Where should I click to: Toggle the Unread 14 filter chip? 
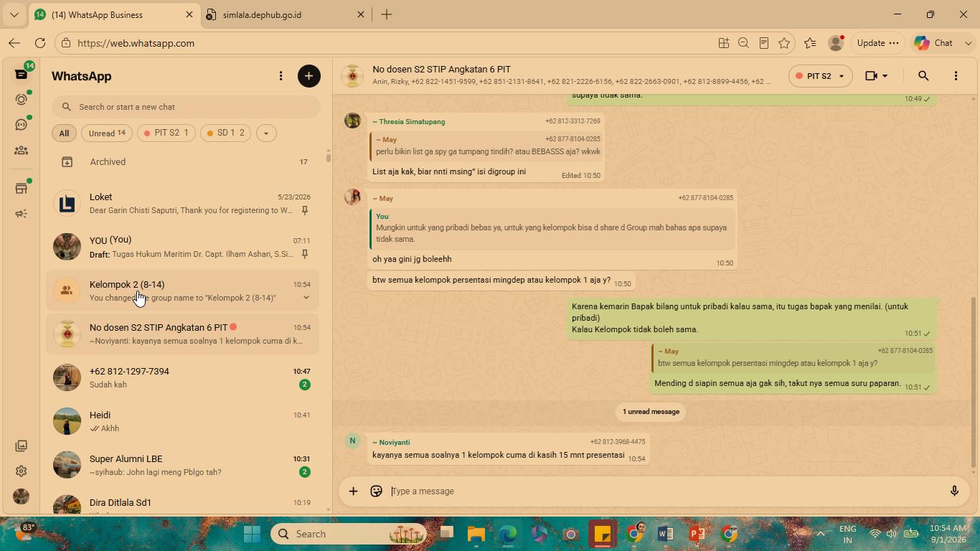point(107,133)
